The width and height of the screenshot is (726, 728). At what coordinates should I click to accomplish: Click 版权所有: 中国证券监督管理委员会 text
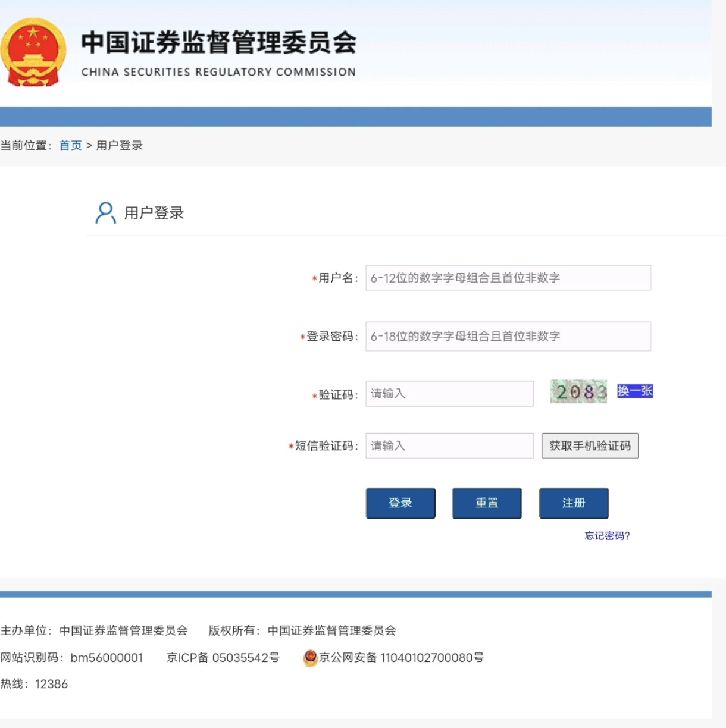(302, 630)
